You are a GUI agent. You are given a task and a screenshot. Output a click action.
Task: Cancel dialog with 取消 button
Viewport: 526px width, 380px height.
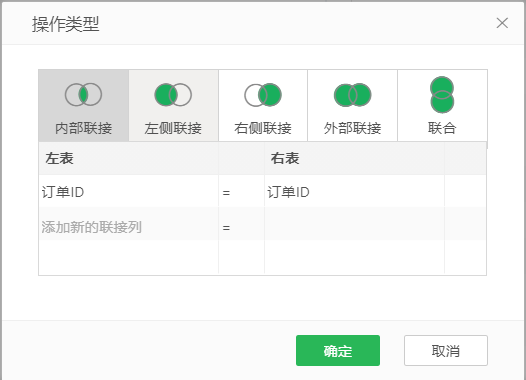pos(446,350)
